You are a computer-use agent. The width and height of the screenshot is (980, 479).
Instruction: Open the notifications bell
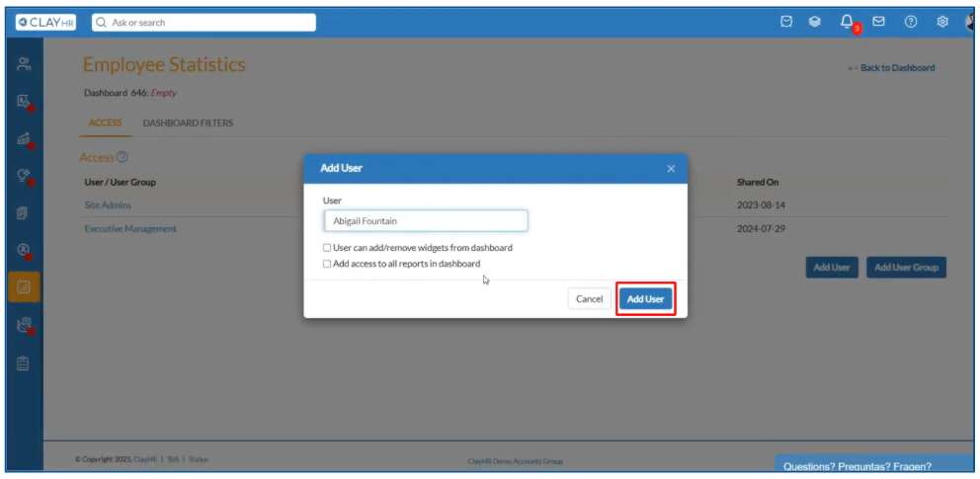(x=847, y=22)
